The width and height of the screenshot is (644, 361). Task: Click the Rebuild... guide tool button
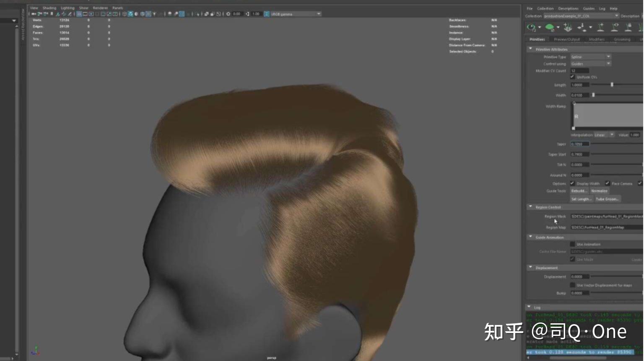[x=579, y=191]
